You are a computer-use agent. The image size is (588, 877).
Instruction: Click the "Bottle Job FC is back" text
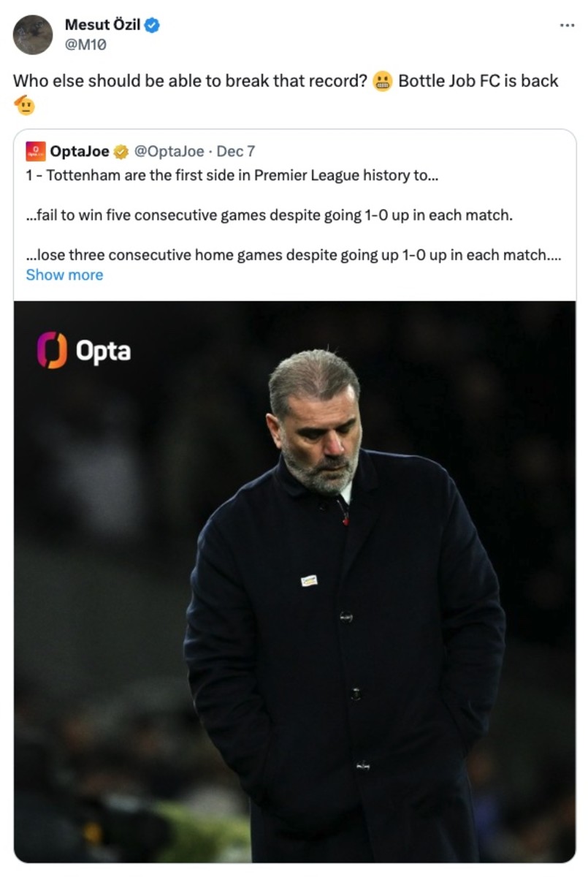(478, 81)
